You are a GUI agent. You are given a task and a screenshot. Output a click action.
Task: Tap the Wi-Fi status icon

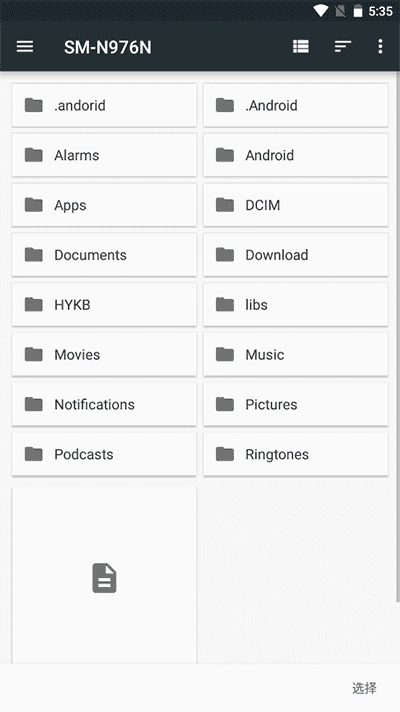tap(321, 11)
